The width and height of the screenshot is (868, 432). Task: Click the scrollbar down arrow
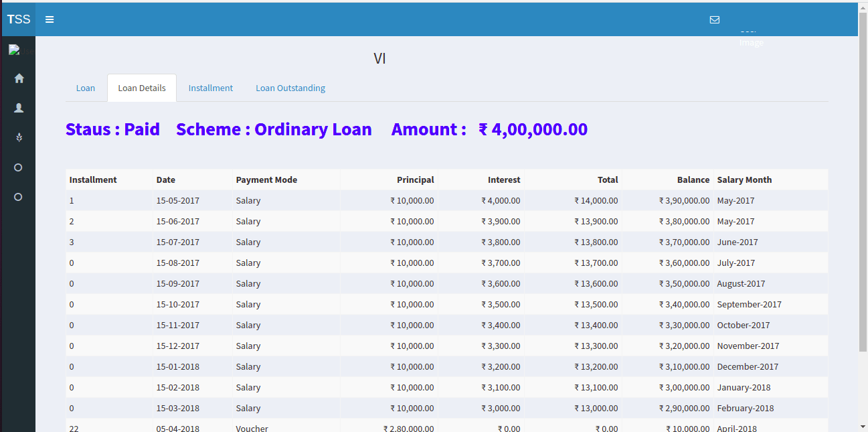tap(863, 426)
